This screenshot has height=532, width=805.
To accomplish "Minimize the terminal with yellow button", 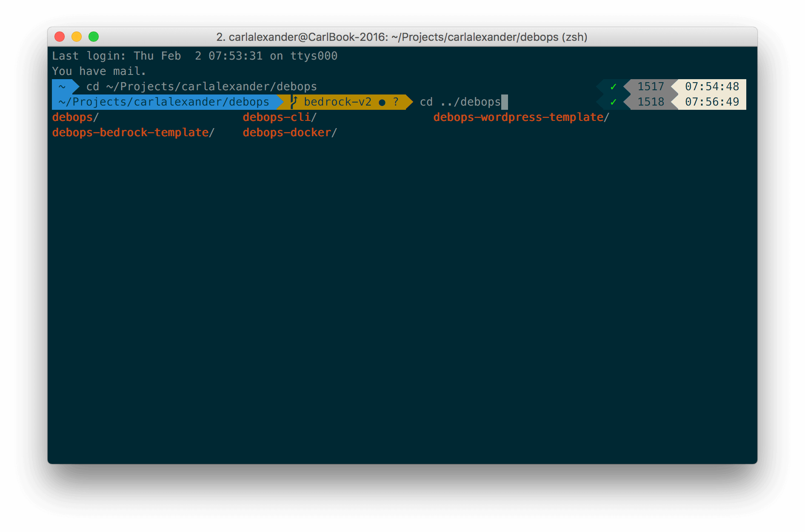I will pos(77,37).
